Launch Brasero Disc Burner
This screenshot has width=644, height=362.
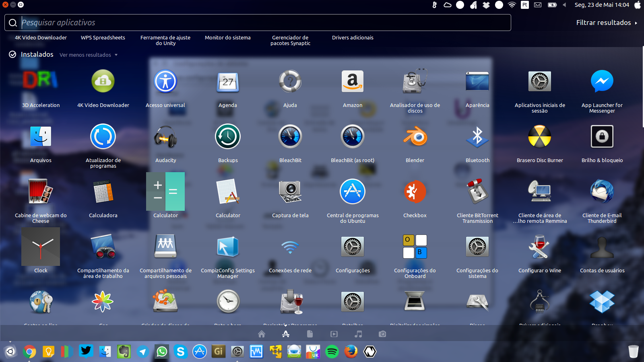540,136
